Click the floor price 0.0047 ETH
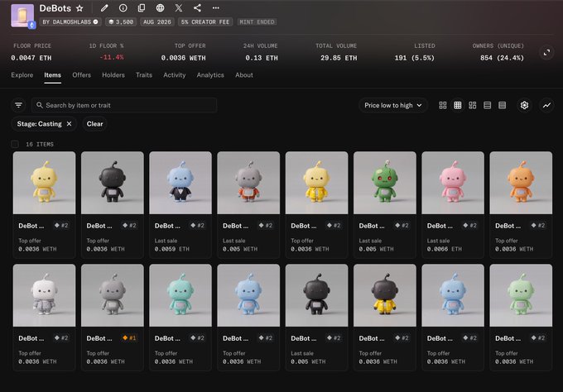This screenshot has width=563, height=392. [x=31, y=58]
